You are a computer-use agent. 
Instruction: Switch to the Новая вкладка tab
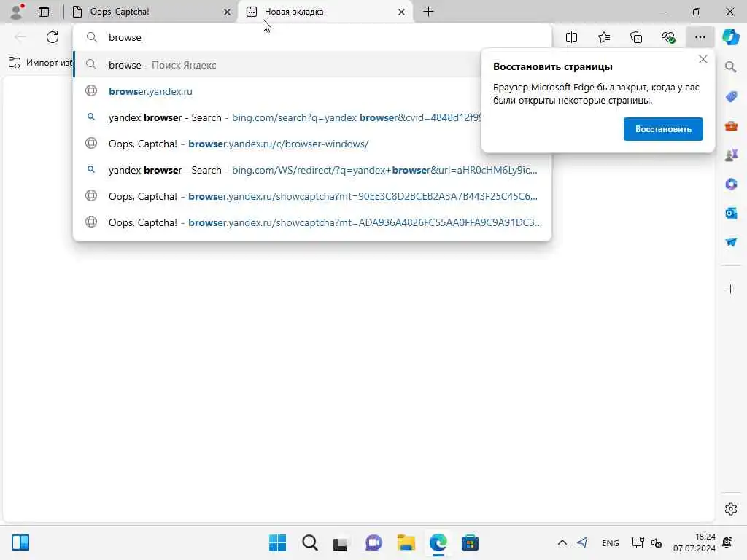326,12
